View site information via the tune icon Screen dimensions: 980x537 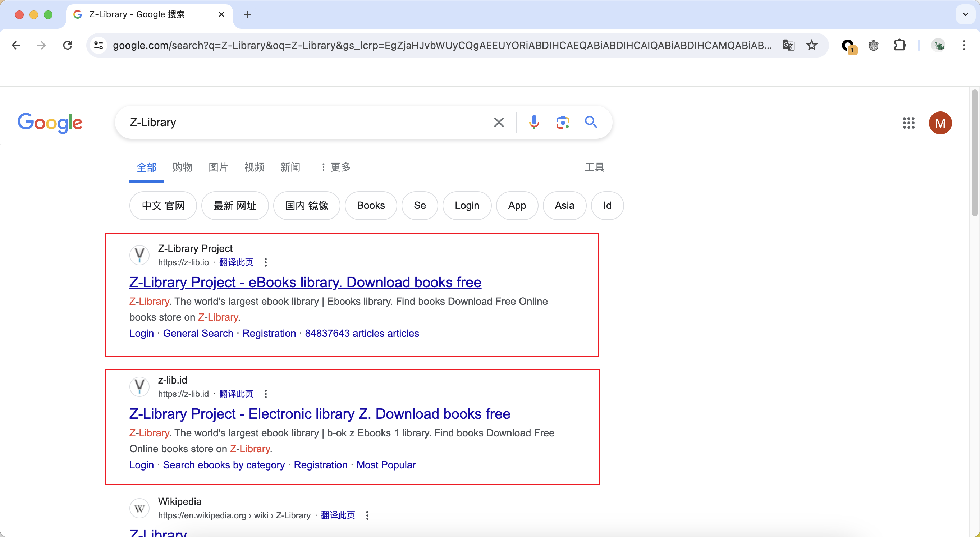click(x=98, y=45)
